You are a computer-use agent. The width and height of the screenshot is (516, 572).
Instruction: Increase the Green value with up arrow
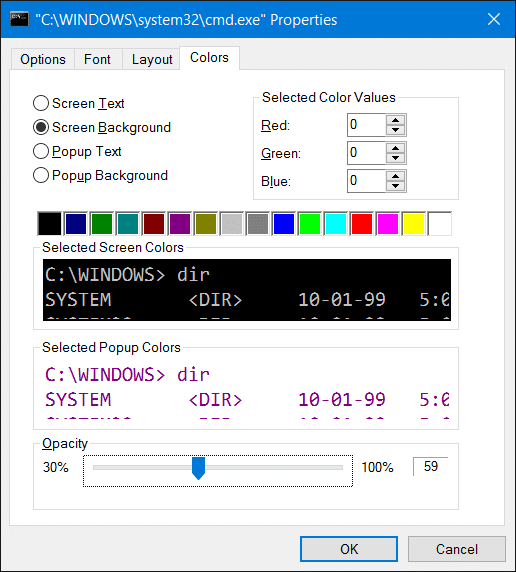tap(396, 148)
